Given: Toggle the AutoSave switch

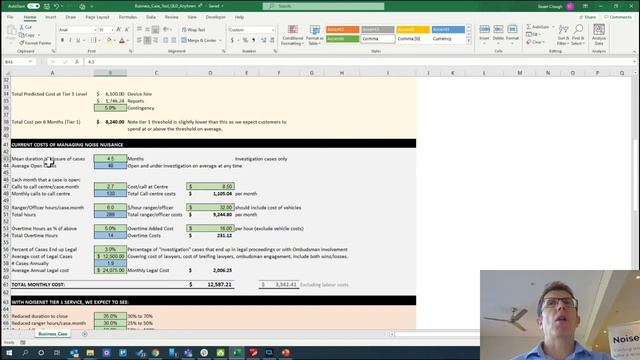Looking at the screenshot, I should pyautogui.click(x=33, y=6).
